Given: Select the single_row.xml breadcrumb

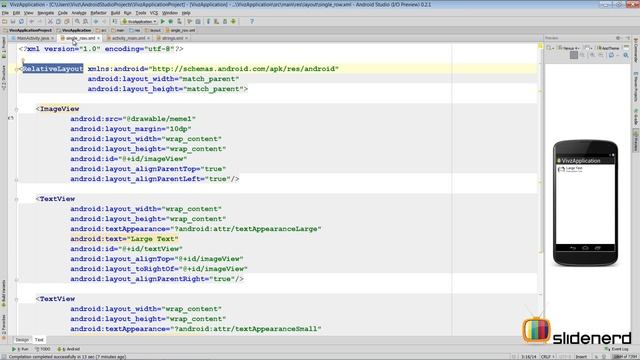Looking at the screenshot, I should tap(180, 30).
